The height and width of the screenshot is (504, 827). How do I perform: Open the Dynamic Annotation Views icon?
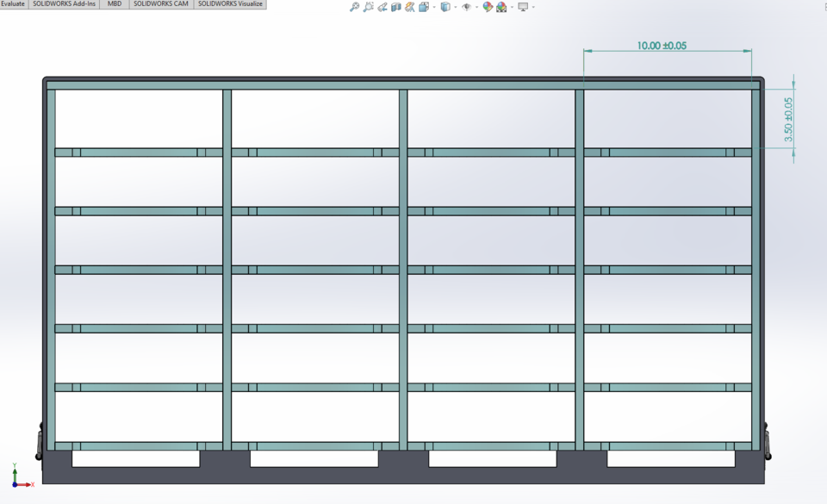click(410, 7)
